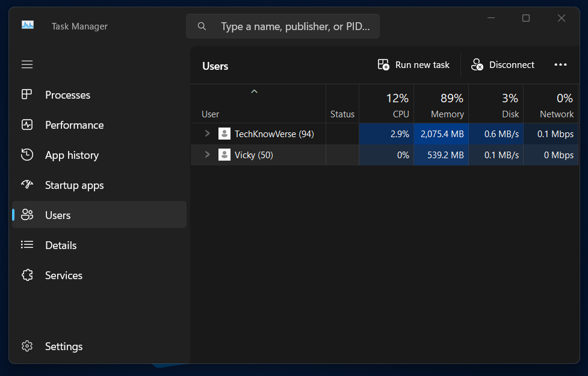Click the Disconnect button
The height and width of the screenshot is (376, 588).
pyautogui.click(x=503, y=65)
